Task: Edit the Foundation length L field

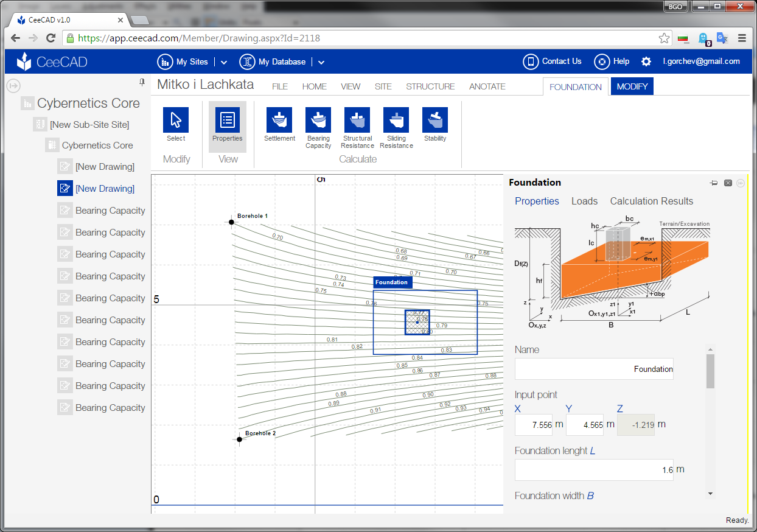Action: pyautogui.click(x=594, y=470)
